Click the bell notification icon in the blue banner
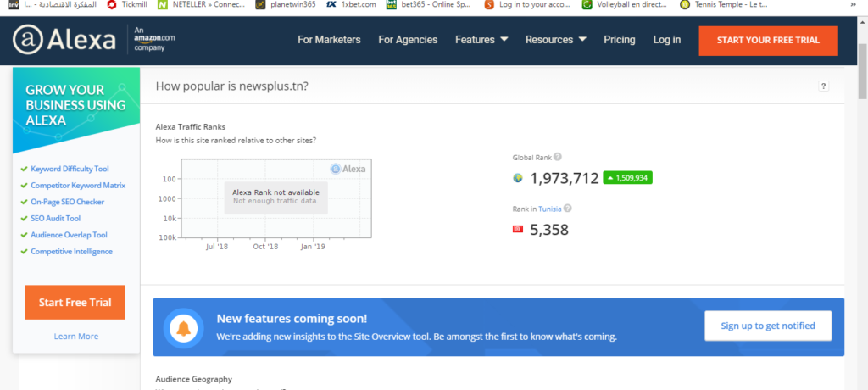Viewport: 868px width, 390px height. 183,326
